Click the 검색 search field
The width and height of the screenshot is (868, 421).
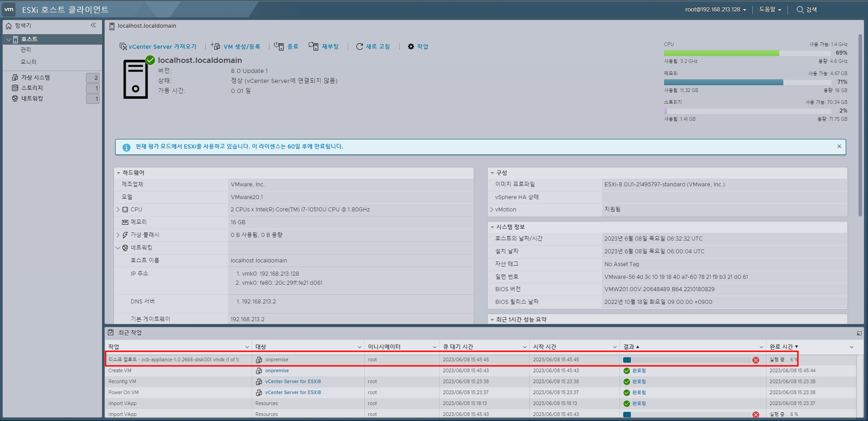[x=807, y=10]
